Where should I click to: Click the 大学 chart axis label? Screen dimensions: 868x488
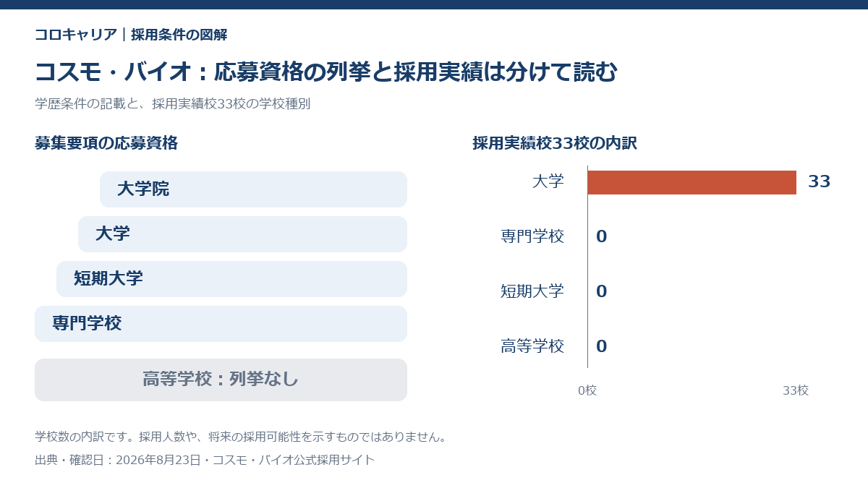click(548, 181)
